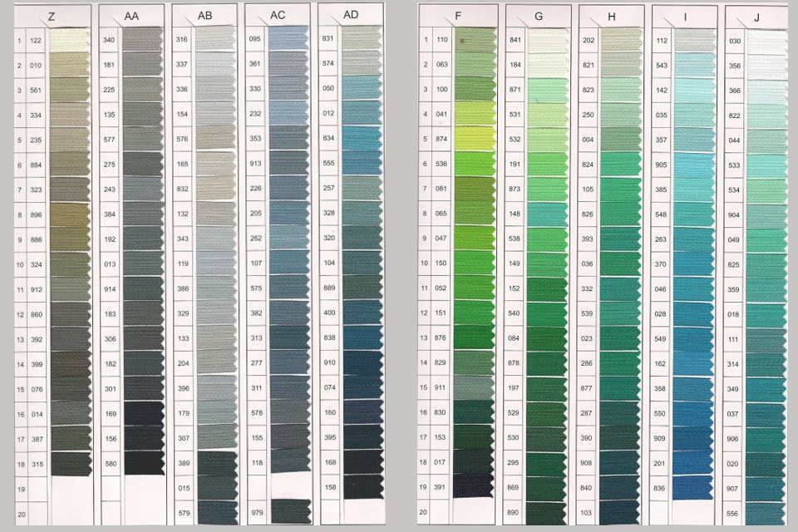Viewport: 798px width, 532px height.
Task: Choose the swatch beside code 979
Action: [291, 512]
